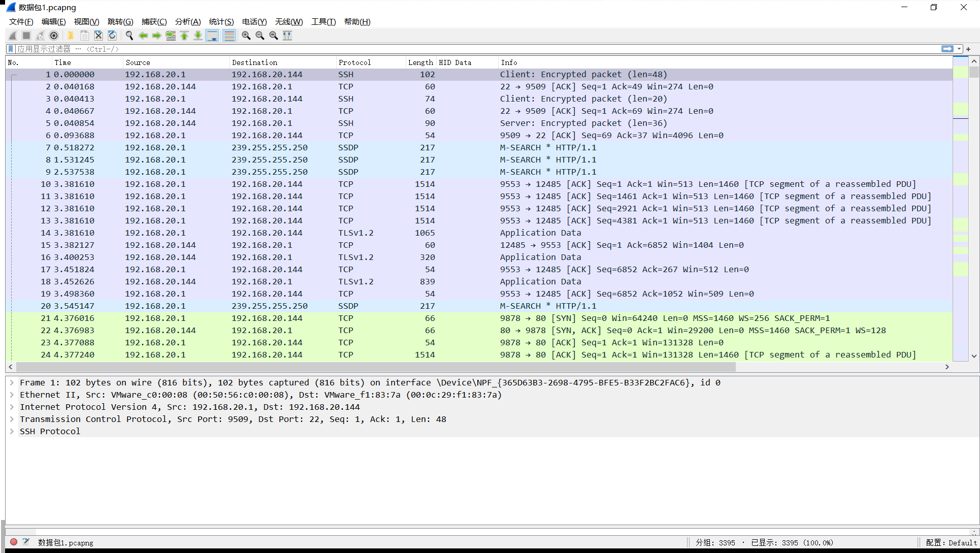Toggle packet list colorization button
Image resolution: width=980 pixels, height=553 pixels.
[229, 36]
